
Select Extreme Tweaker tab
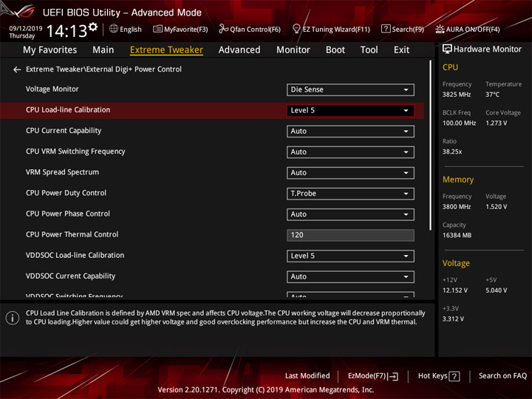point(166,50)
